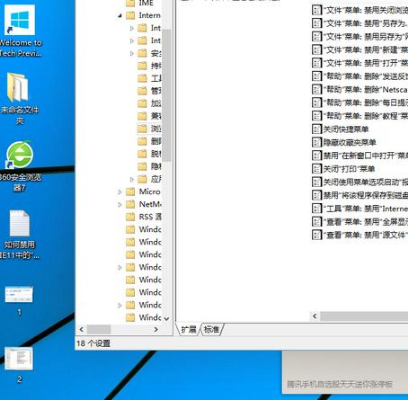Click settings list horizontal scrollbar left arrow
The width and height of the screenshot is (412, 401).
[315, 316]
